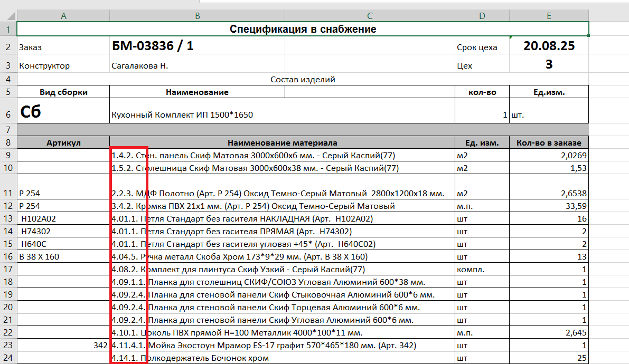Select column E header

[549, 16]
